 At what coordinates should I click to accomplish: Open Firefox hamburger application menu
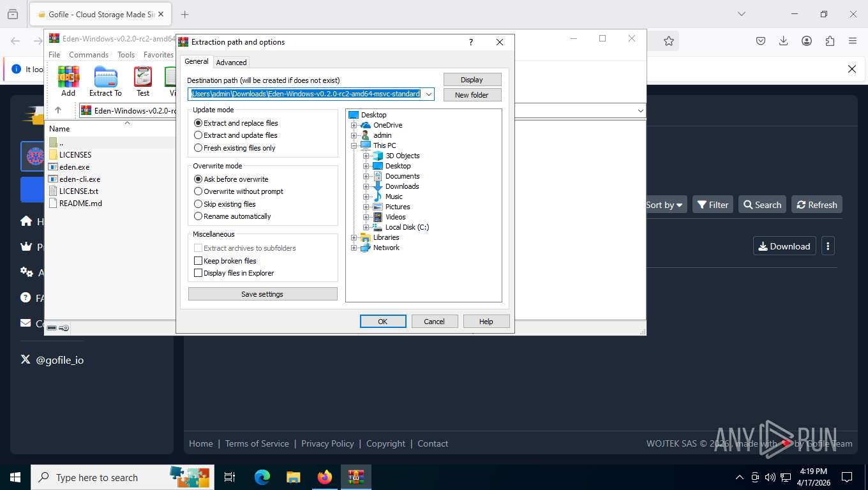pos(853,41)
